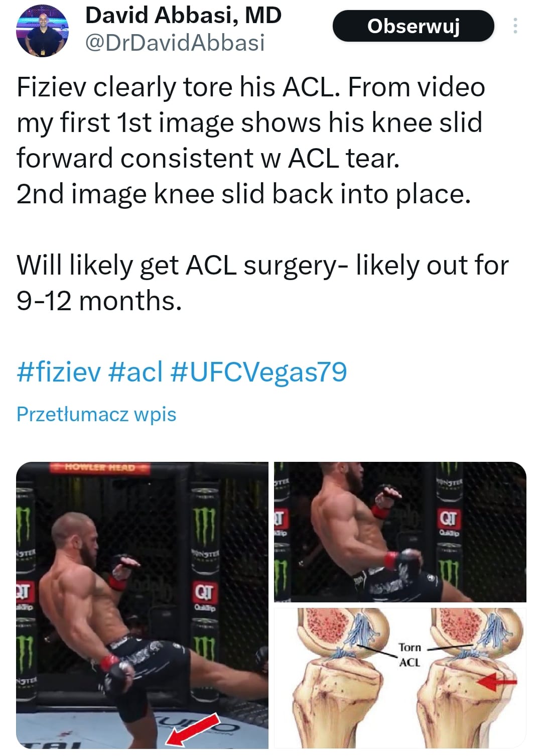This screenshot has width=542, height=756.
Task: Open the Torn ACL knee diagram image
Action: [x=400, y=679]
